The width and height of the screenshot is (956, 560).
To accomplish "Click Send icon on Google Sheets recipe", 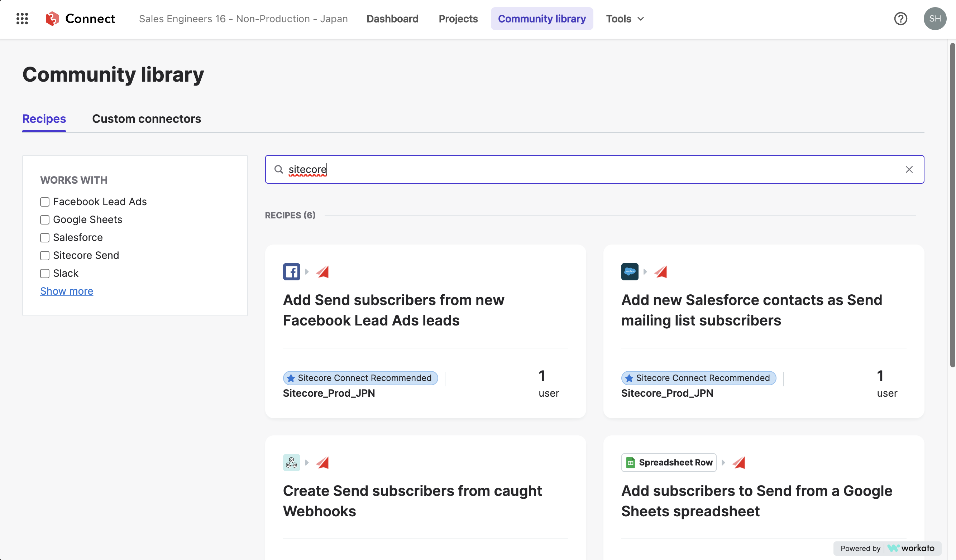I will click(x=739, y=463).
